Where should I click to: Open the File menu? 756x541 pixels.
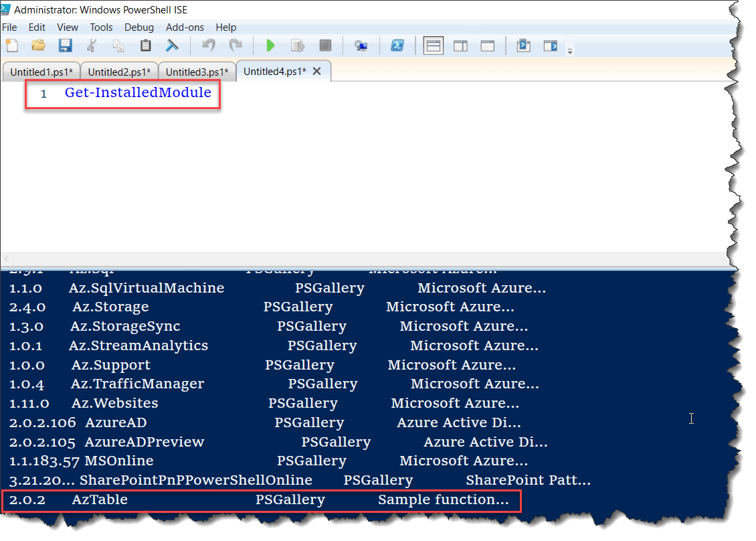pyautogui.click(x=9, y=27)
